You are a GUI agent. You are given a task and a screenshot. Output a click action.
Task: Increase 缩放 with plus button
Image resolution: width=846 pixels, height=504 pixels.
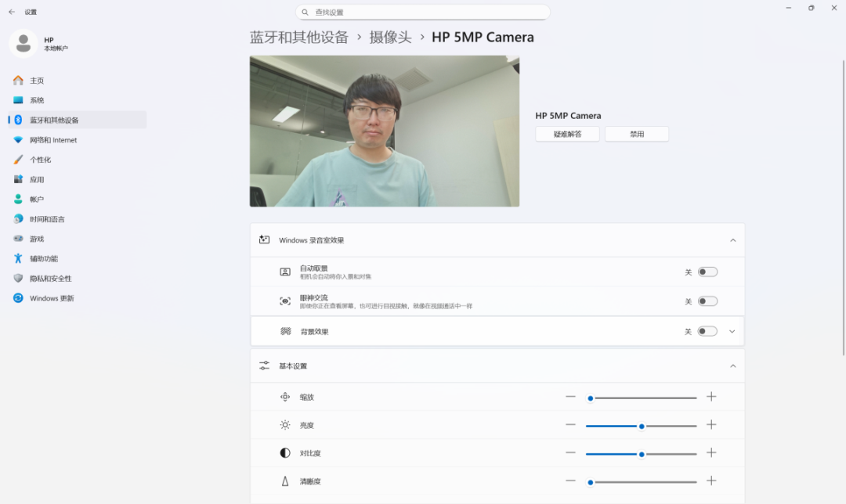pos(711,397)
